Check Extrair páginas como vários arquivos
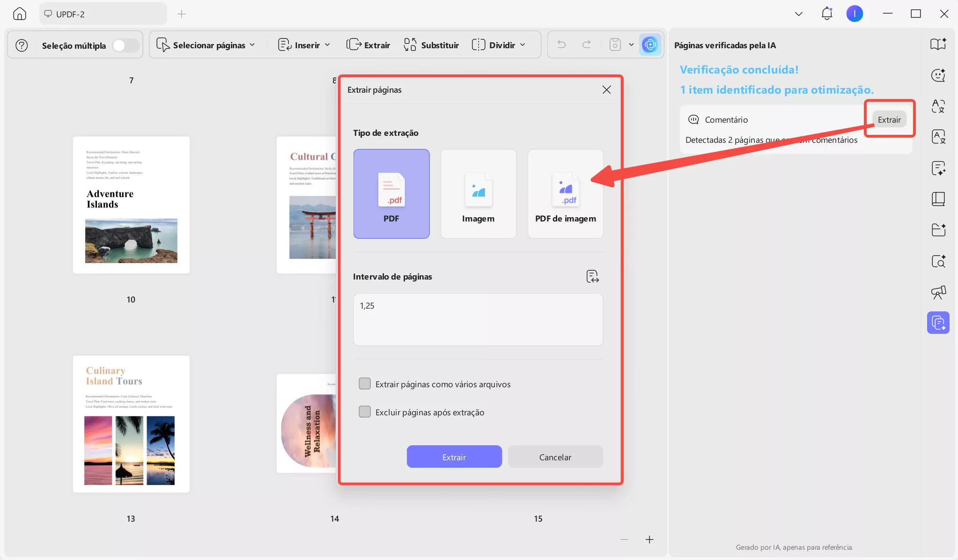 365,384
